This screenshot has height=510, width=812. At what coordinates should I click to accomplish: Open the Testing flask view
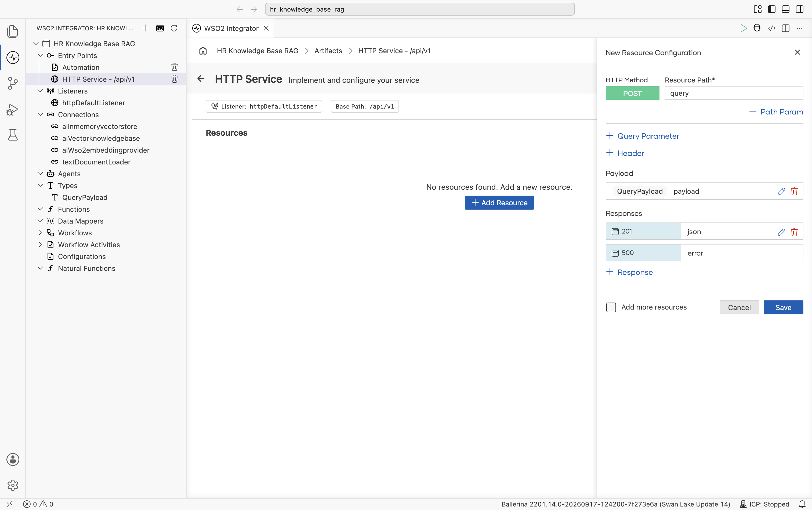(13, 135)
